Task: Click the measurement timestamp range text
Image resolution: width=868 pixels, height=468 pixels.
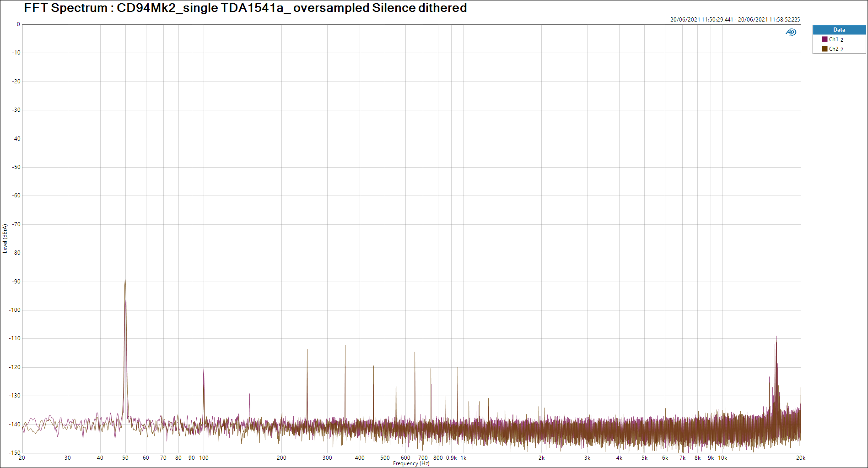Action: click(735, 20)
